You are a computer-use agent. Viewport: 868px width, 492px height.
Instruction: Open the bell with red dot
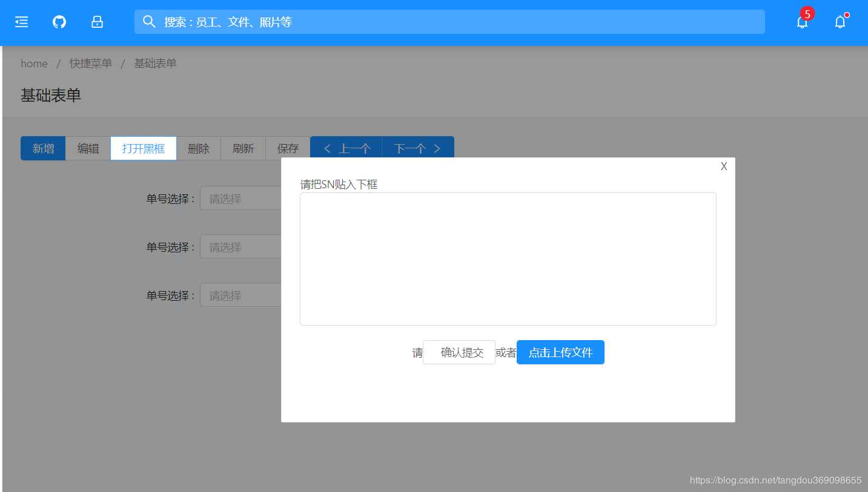click(840, 22)
